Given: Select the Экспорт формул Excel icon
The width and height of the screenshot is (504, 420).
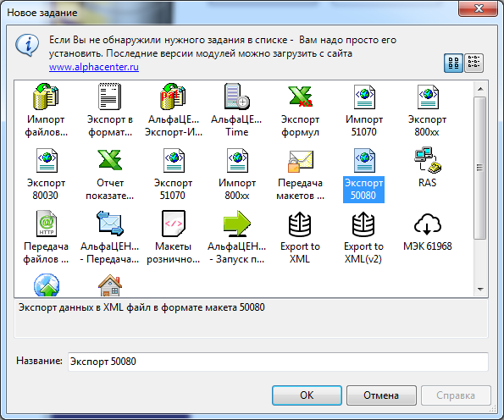Looking at the screenshot, I should click(300, 97).
